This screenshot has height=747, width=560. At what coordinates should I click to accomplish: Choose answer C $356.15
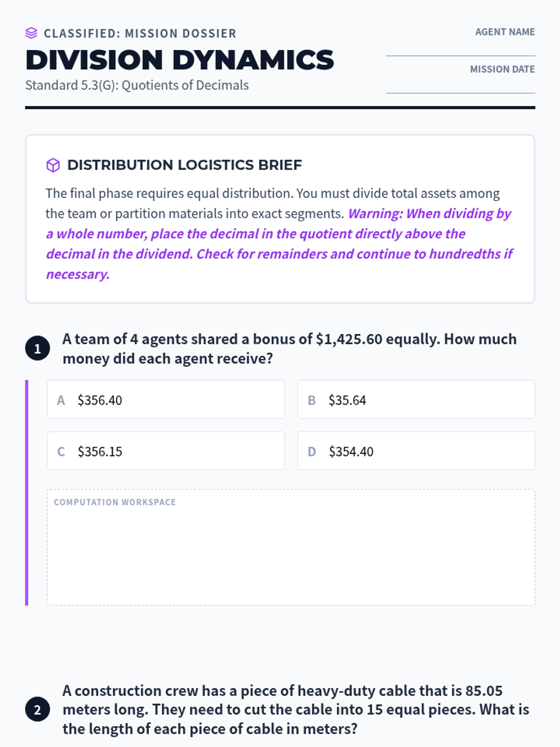166,451
